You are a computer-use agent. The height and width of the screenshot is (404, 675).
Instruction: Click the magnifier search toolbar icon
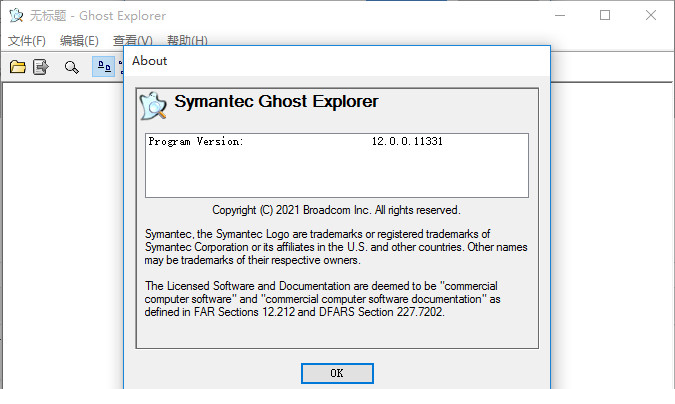tap(71, 67)
